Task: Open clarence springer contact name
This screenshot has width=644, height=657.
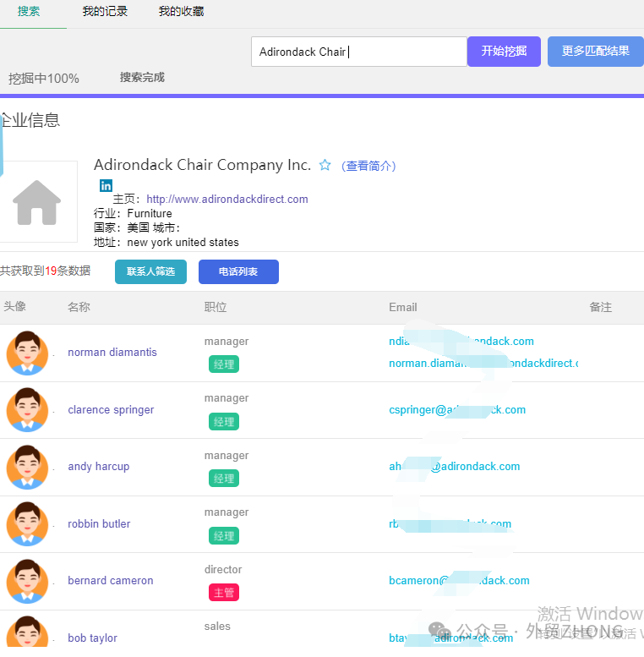Action: pos(111,410)
